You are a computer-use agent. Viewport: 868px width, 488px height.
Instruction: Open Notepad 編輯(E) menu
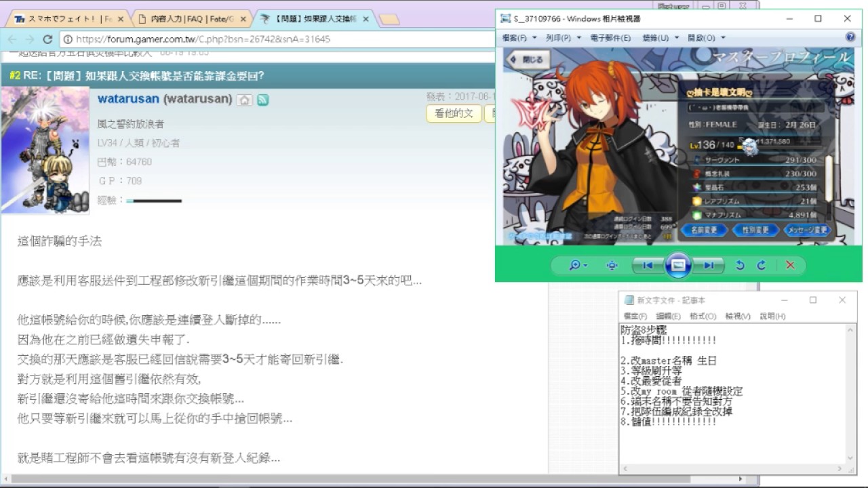668,317
